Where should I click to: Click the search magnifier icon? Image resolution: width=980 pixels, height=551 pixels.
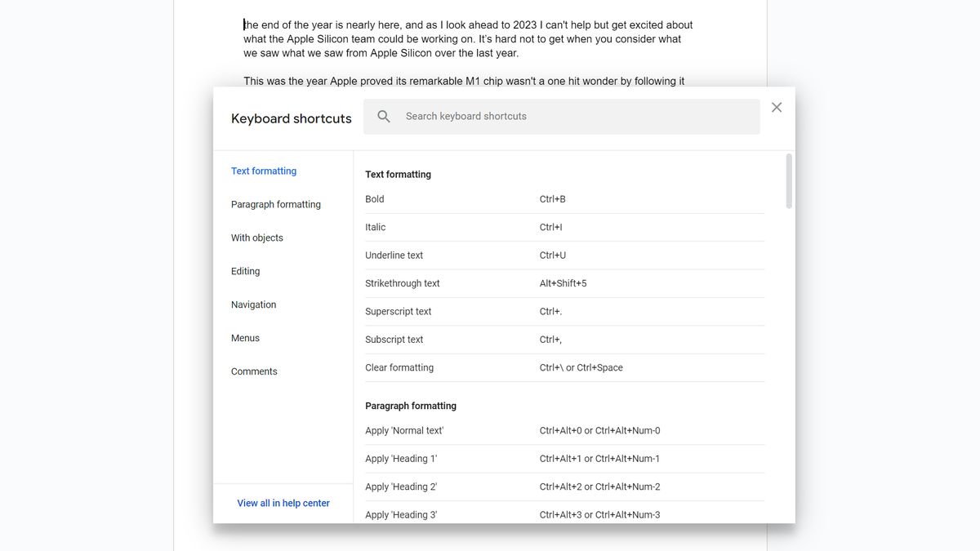coord(382,116)
